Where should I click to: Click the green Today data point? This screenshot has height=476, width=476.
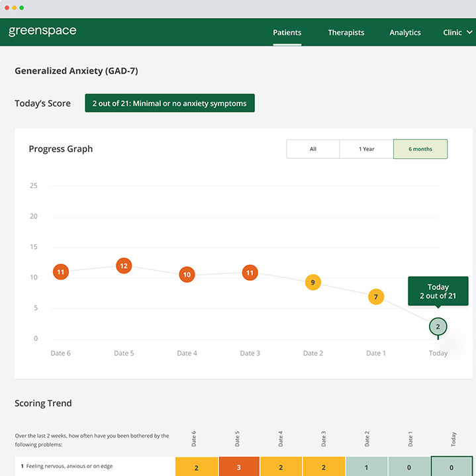[438, 327]
